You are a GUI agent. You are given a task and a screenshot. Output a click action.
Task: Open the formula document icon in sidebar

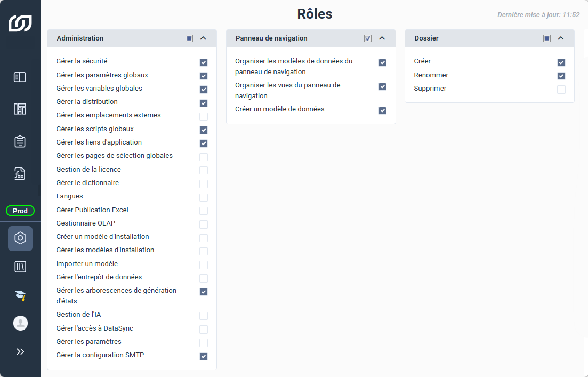tap(20, 174)
